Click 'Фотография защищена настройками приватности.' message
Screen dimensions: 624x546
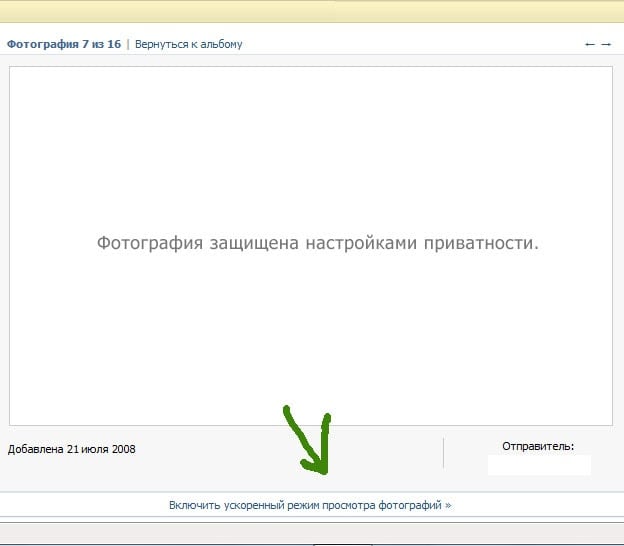(x=318, y=243)
